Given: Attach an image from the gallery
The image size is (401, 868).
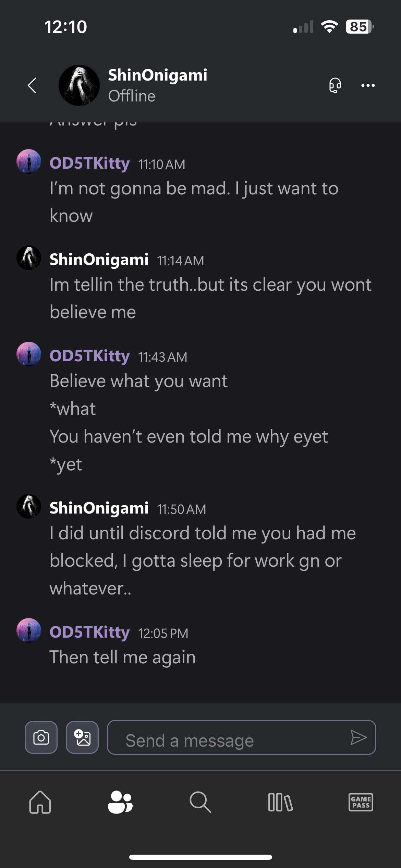Looking at the screenshot, I should click(82, 737).
